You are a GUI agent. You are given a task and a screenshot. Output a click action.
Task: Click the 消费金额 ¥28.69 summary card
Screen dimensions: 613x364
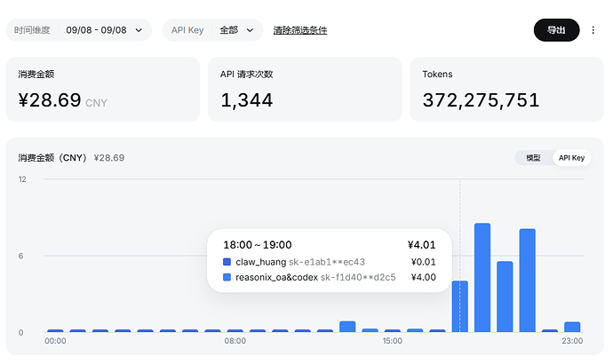click(x=103, y=90)
